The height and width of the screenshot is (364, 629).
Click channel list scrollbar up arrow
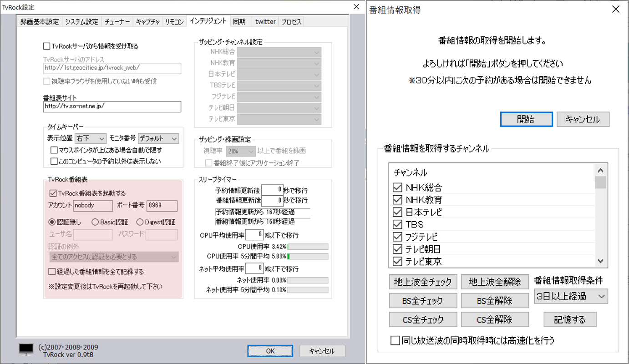tap(601, 171)
